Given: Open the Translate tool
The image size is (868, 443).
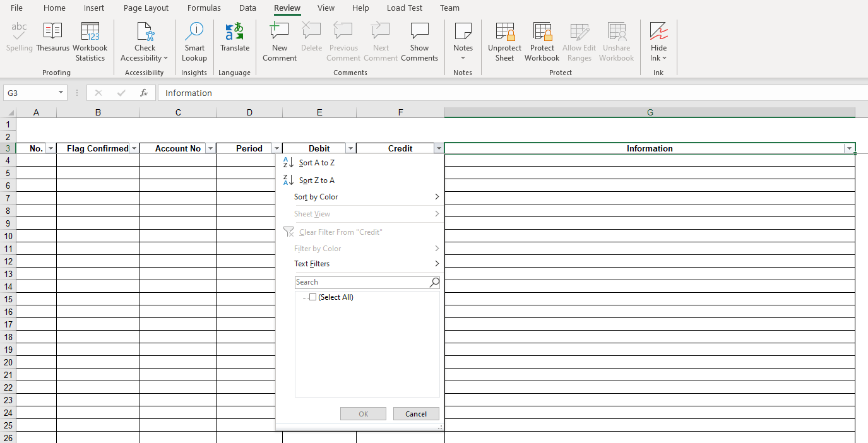Looking at the screenshot, I should point(235,38).
